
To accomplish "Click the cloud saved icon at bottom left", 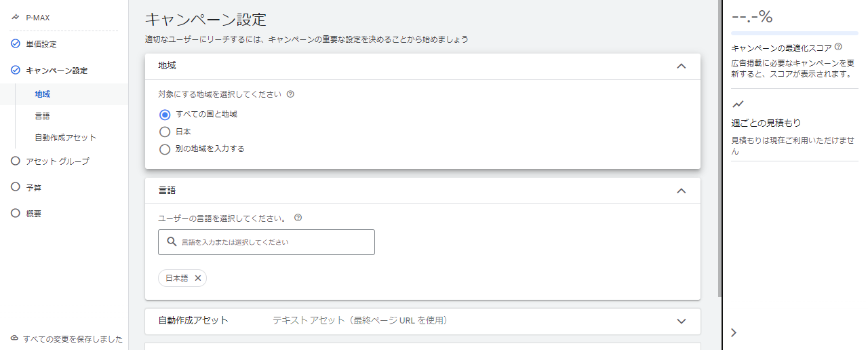I will click(x=15, y=338).
